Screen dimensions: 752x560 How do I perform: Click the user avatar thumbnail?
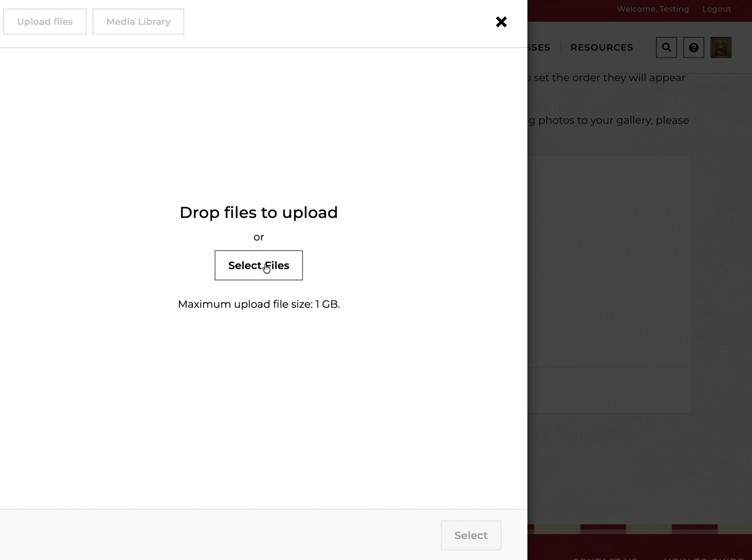click(x=720, y=48)
